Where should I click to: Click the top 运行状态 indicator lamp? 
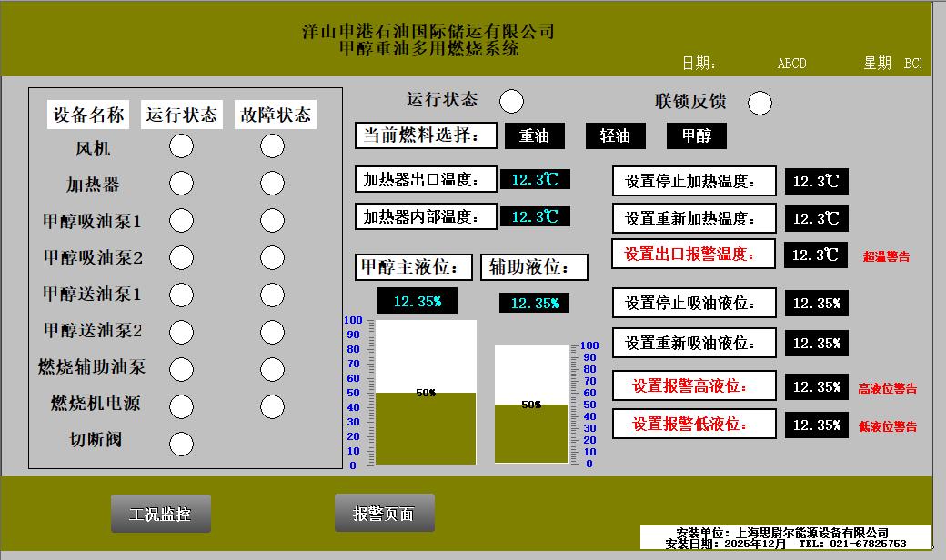coord(512,101)
